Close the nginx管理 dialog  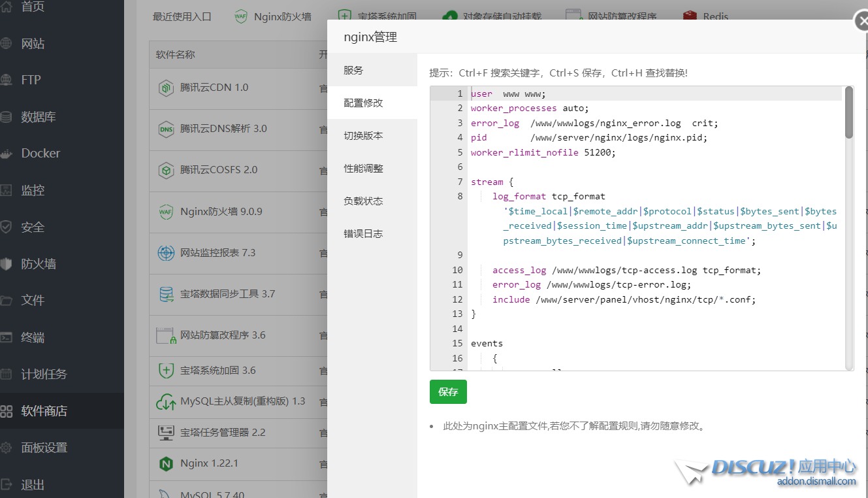coord(862,23)
